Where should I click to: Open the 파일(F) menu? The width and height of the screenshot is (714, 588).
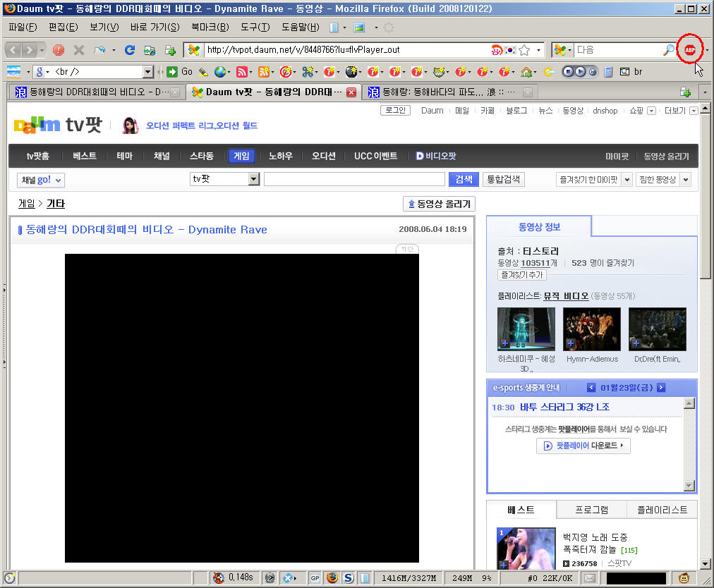pyautogui.click(x=23, y=27)
